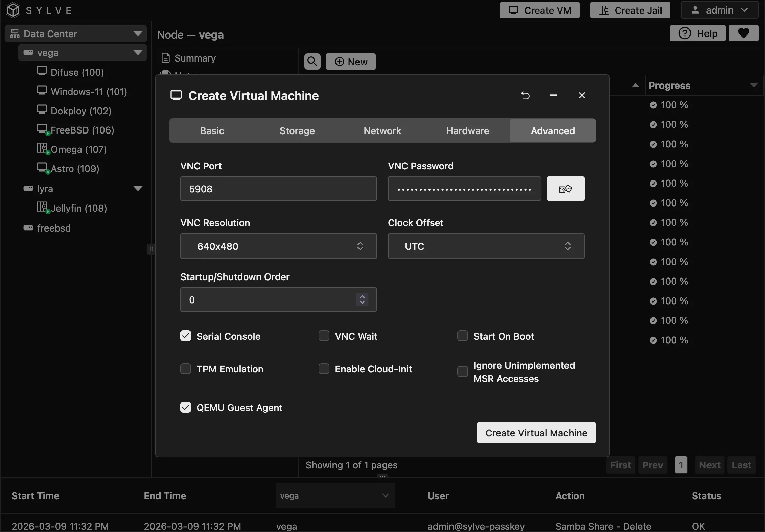Click the reset arrow icon in dialog header
Image resolution: width=765 pixels, height=532 pixels.
pyautogui.click(x=525, y=96)
